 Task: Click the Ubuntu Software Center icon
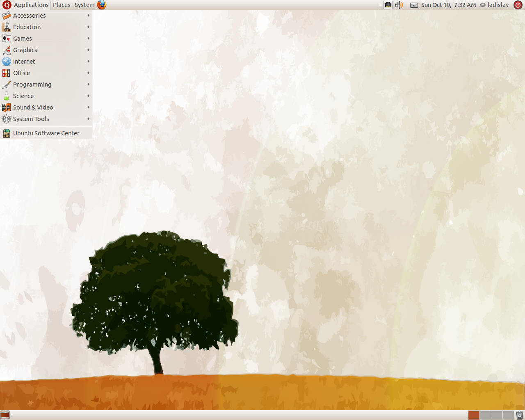[x=7, y=133]
